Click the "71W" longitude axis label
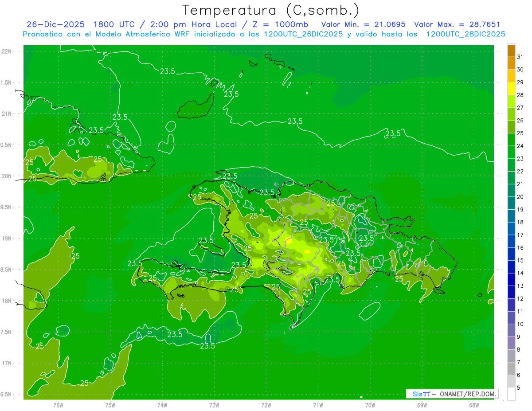Viewport: 532px width, 411px height. coord(318,405)
